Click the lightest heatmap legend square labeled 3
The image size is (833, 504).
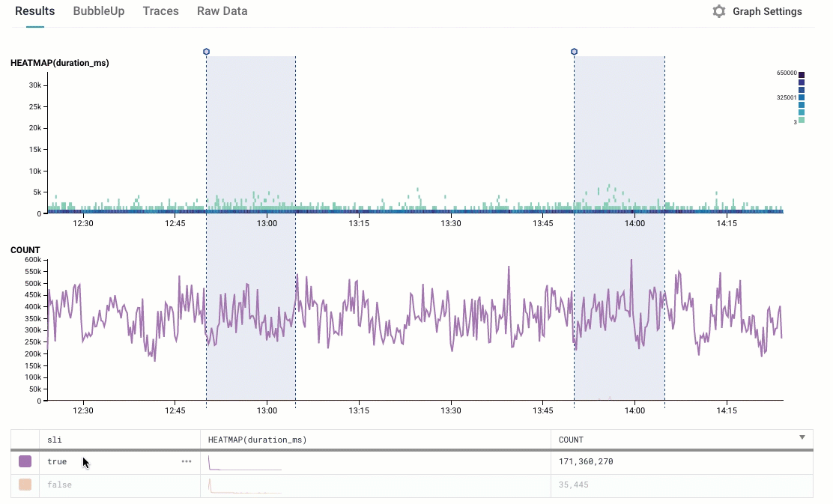(802, 120)
